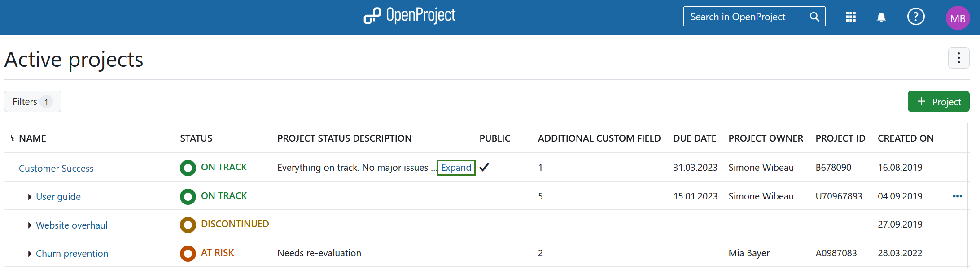Open the Customer Success project link
Viewport: 980px width, 268px height.
click(x=56, y=169)
